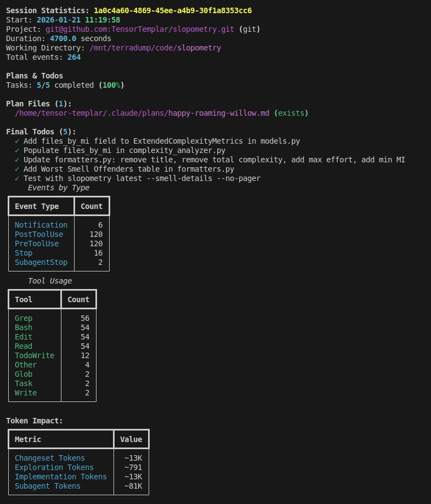Click the Read tool row
431x504 pixels.
tap(53, 346)
